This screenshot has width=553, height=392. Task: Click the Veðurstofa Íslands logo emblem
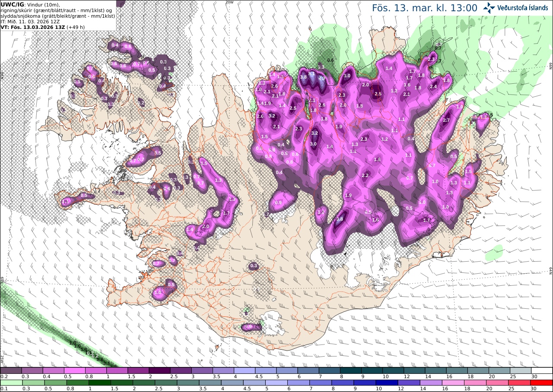[489, 7]
